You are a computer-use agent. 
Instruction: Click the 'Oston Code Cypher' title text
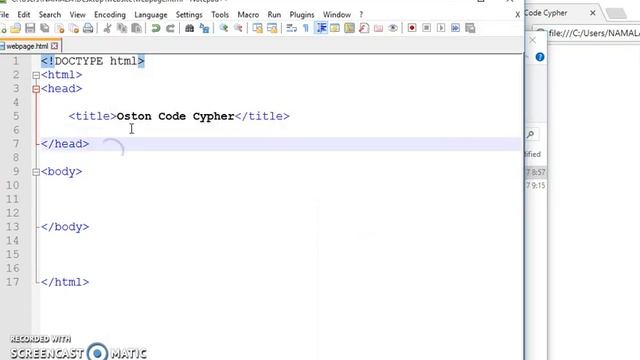point(176,116)
